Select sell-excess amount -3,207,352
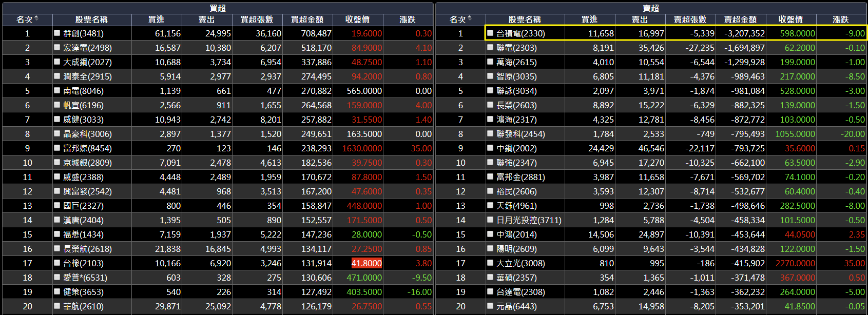This screenshot has width=868, height=315. coord(744,33)
